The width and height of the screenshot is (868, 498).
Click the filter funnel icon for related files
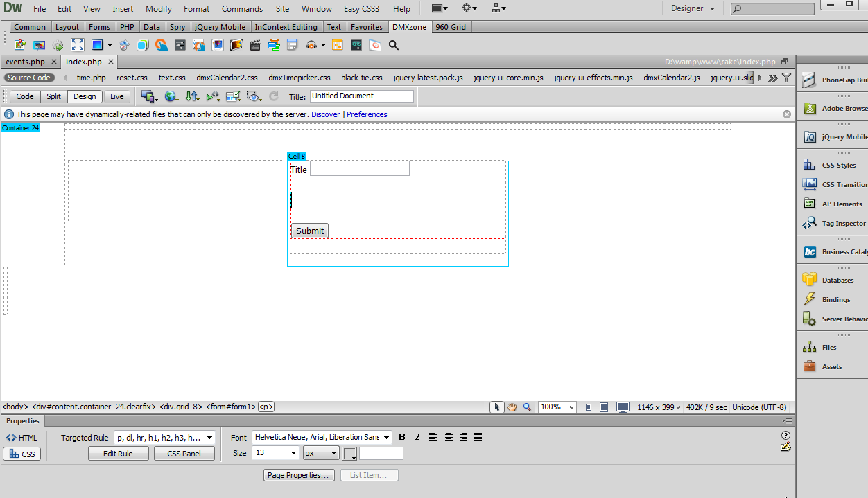click(786, 78)
